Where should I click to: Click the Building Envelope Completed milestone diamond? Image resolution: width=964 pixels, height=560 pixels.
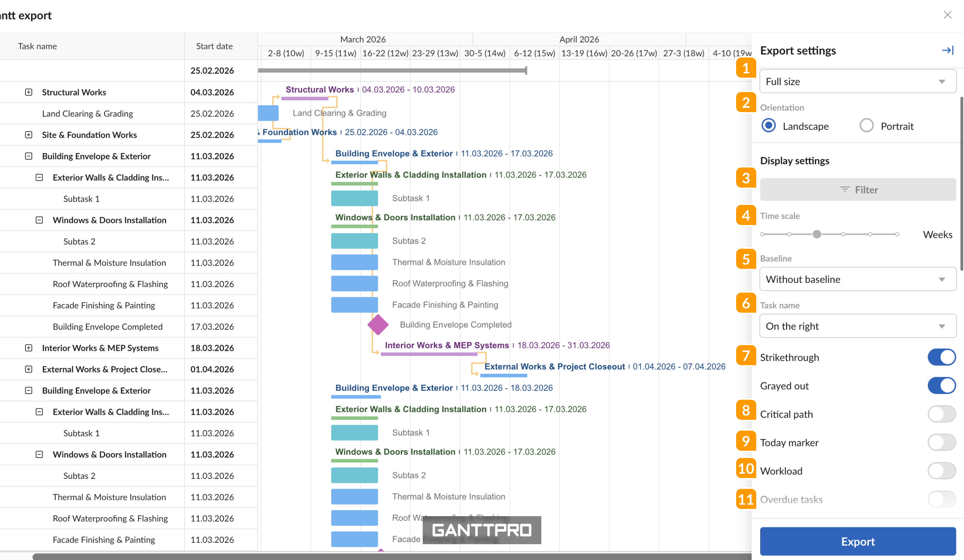point(378,325)
